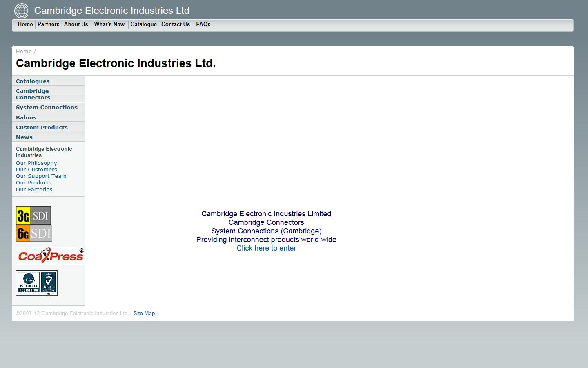Open the Home menu item
Viewport: 588px width, 368px height.
tap(25, 25)
